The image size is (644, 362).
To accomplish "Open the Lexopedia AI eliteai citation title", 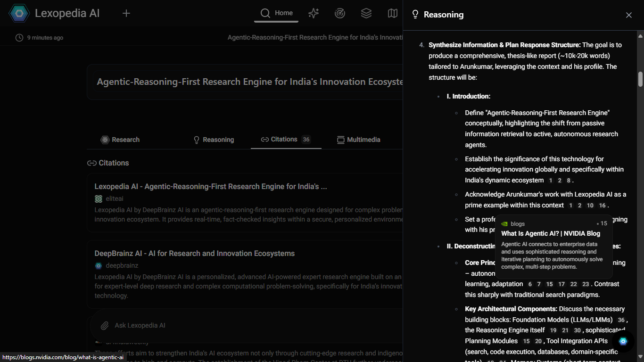I will click(x=211, y=186).
